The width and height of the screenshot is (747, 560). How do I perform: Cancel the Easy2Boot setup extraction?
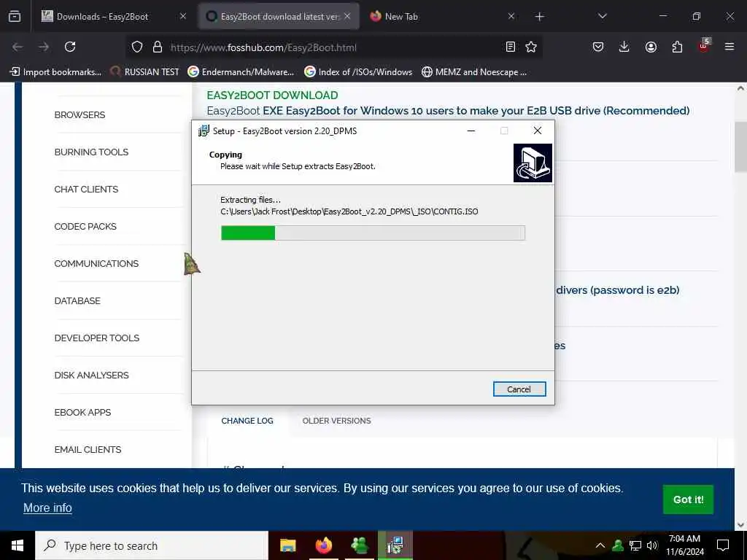click(x=519, y=389)
